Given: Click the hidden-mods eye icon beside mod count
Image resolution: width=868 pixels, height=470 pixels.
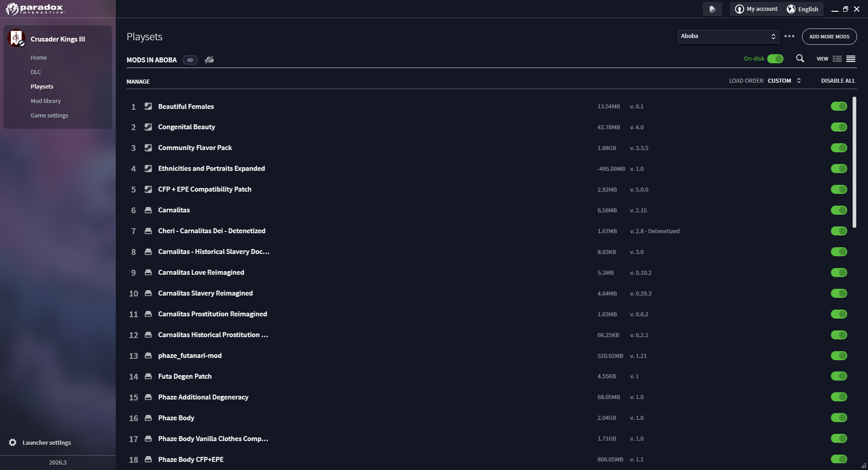Looking at the screenshot, I should pyautogui.click(x=209, y=60).
